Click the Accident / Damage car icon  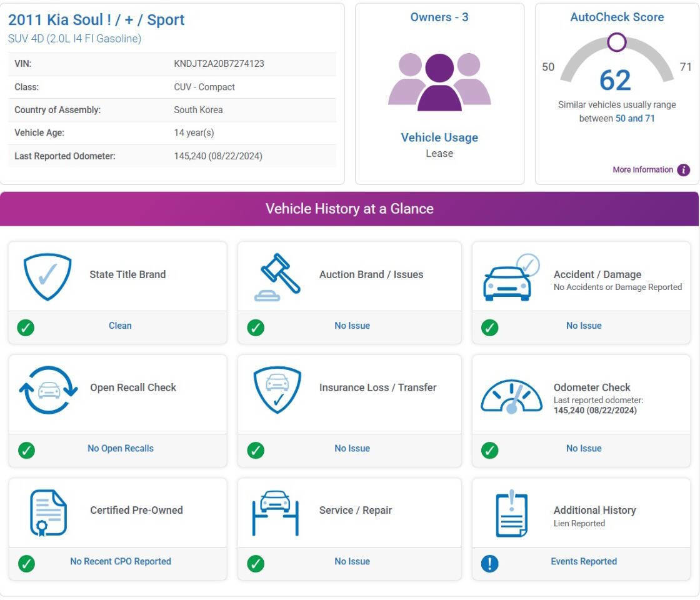511,278
